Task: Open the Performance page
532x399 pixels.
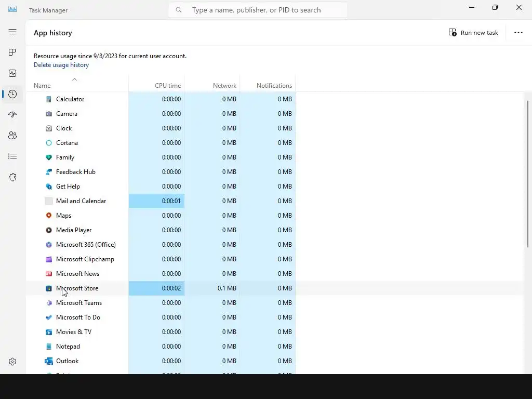Action: (12, 73)
